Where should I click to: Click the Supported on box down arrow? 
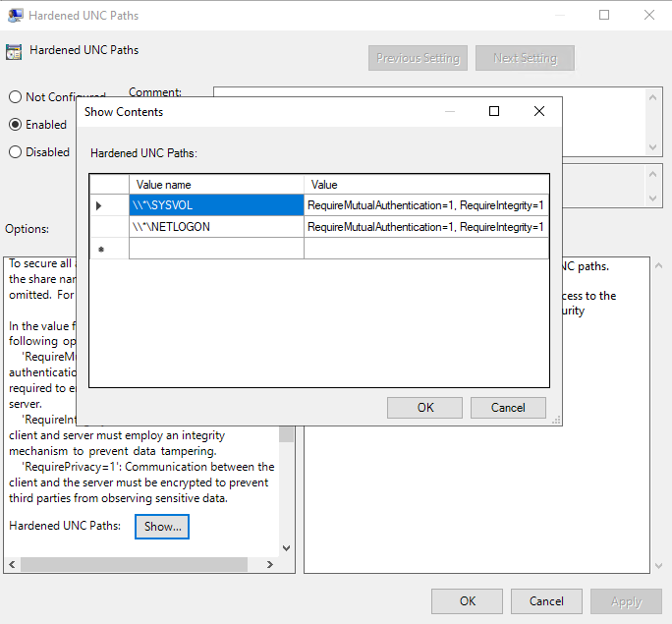point(652,199)
